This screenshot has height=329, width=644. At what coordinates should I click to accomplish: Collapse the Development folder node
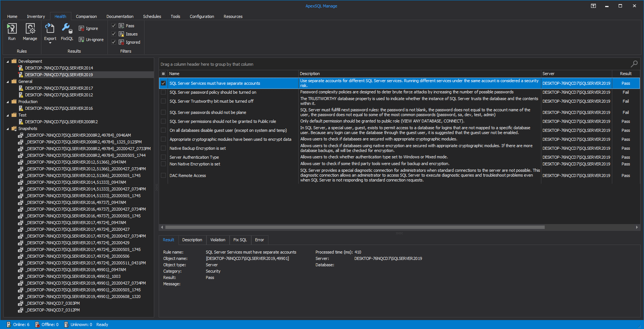(x=8, y=62)
